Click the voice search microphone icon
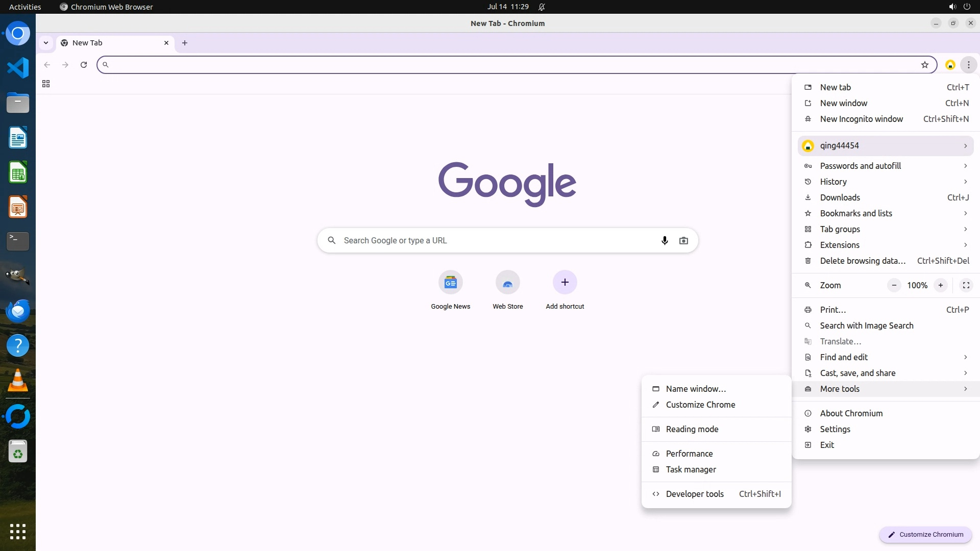The height and width of the screenshot is (551, 980). (x=664, y=240)
